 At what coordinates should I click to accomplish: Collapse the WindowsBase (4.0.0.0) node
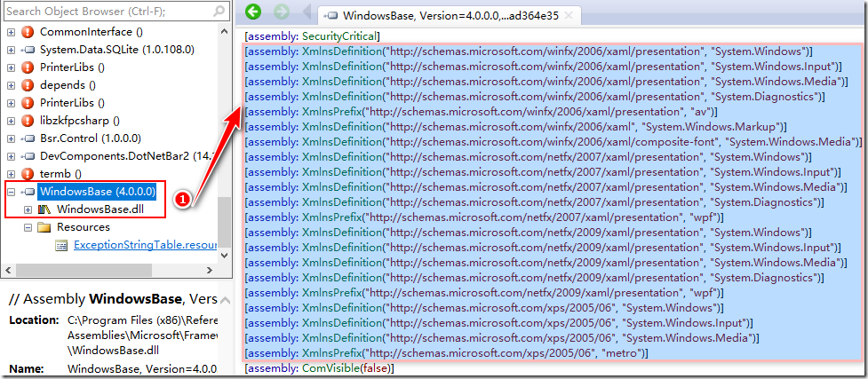[x=11, y=192]
